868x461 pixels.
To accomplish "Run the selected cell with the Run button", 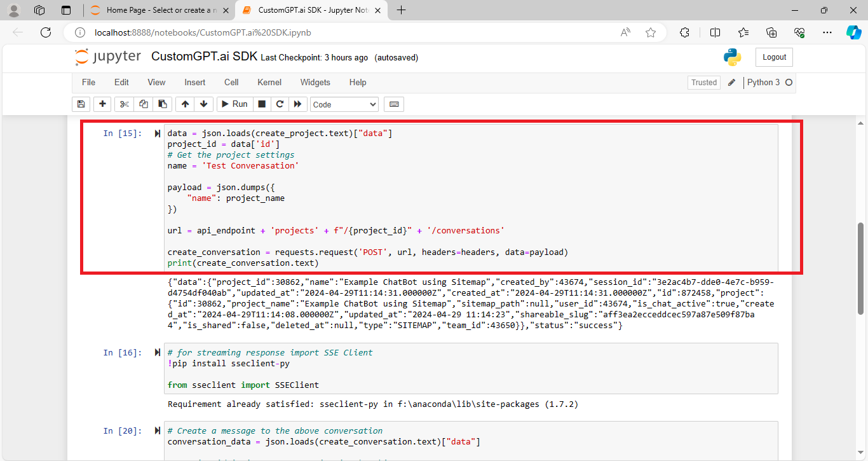I will pos(234,104).
